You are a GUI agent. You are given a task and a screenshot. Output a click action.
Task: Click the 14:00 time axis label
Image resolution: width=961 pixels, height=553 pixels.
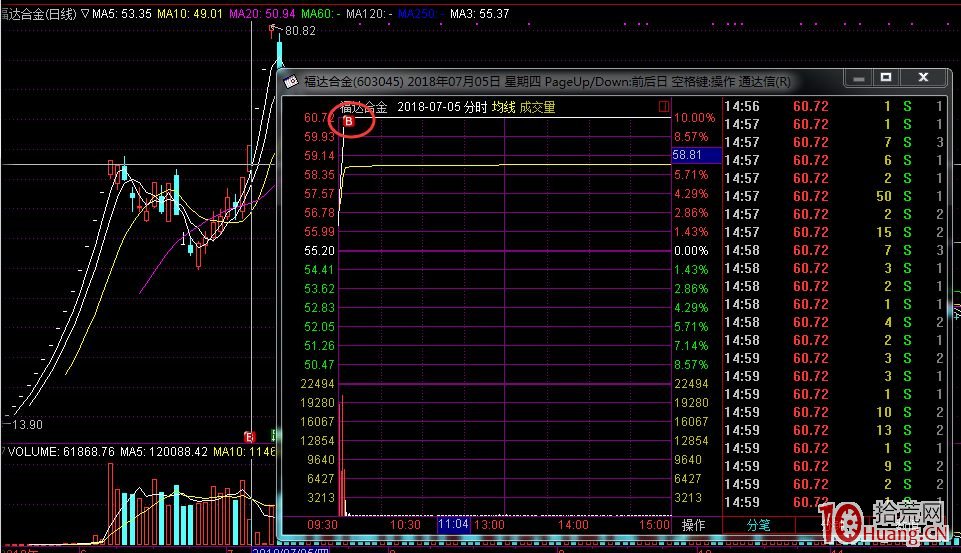click(x=573, y=525)
